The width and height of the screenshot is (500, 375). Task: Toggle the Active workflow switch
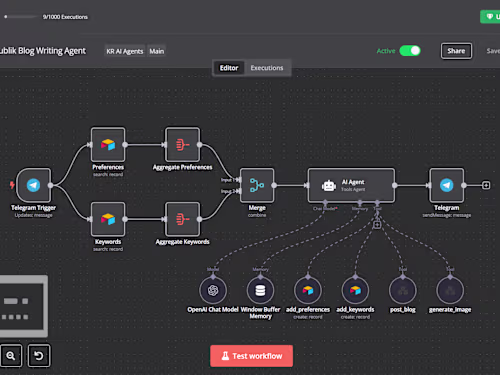click(x=410, y=51)
